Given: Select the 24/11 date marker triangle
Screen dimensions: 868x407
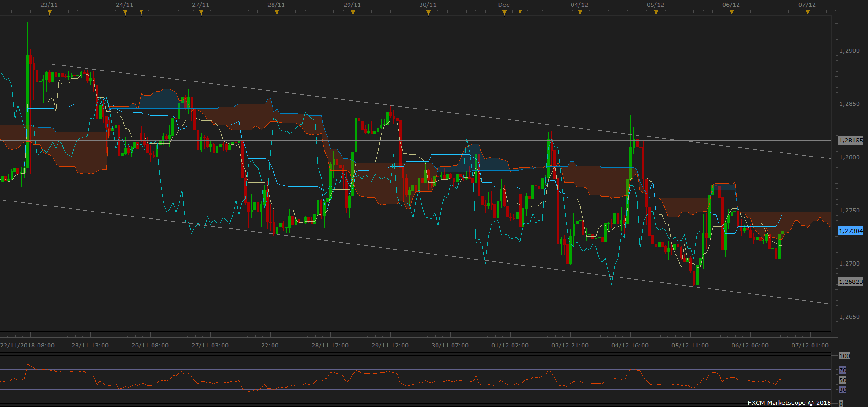Looking at the screenshot, I should (125, 13).
